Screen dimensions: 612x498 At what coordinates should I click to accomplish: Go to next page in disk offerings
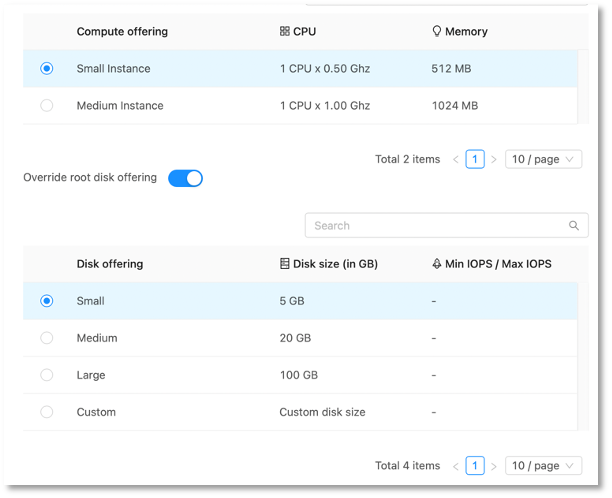pyautogui.click(x=493, y=466)
